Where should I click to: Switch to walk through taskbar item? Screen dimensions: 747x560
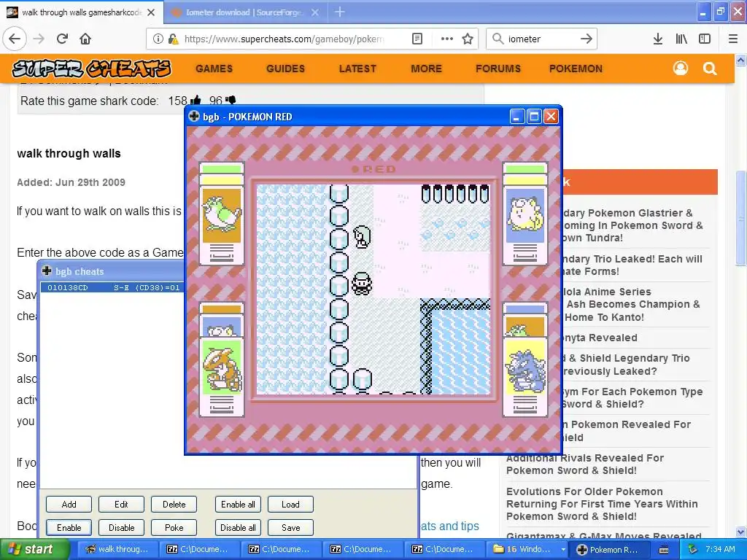pos(117,549)
